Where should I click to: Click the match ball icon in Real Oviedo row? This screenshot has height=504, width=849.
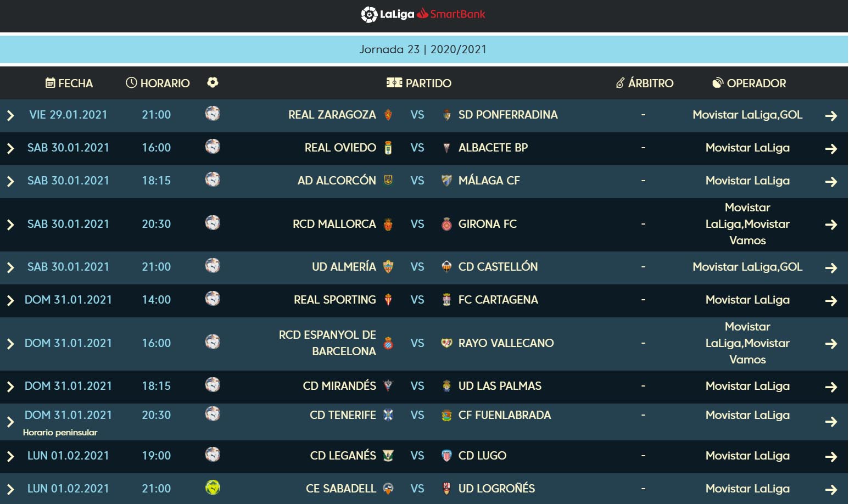[213, 147]
